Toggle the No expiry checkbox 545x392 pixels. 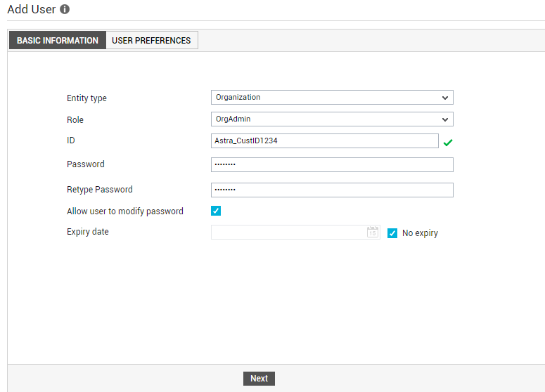coord(392,233)
